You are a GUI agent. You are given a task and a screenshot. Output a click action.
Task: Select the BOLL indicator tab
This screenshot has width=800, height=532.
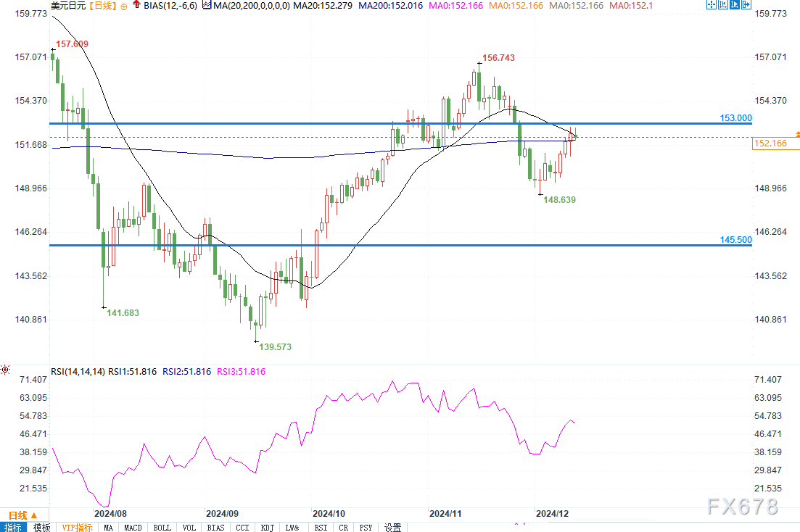(x=163, y=527)
